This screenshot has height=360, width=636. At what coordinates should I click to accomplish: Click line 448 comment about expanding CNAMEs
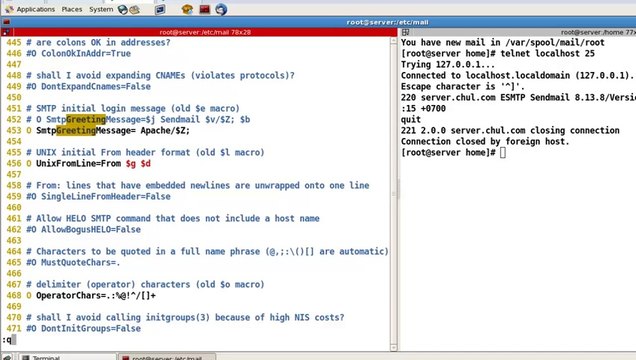click(x=160, y=75)
